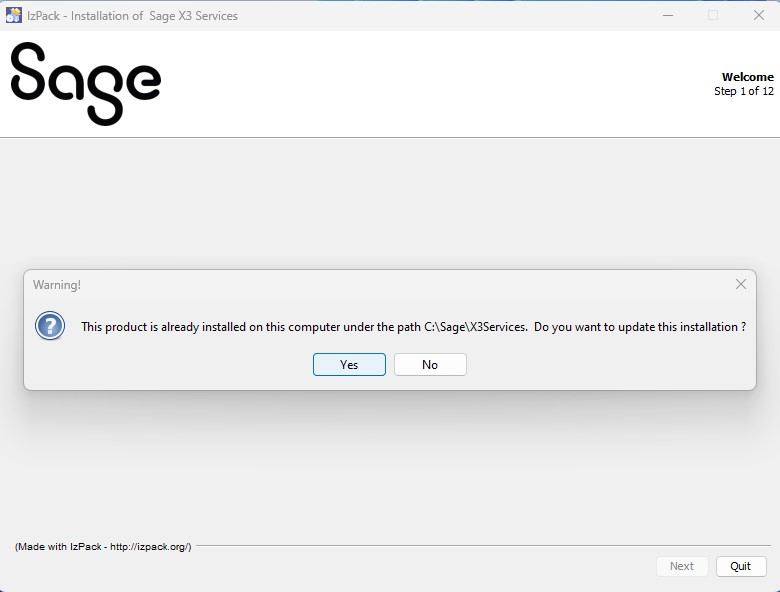Click the Welcome heading text
The width and height of the screenshot is (780, 592).
747,77
